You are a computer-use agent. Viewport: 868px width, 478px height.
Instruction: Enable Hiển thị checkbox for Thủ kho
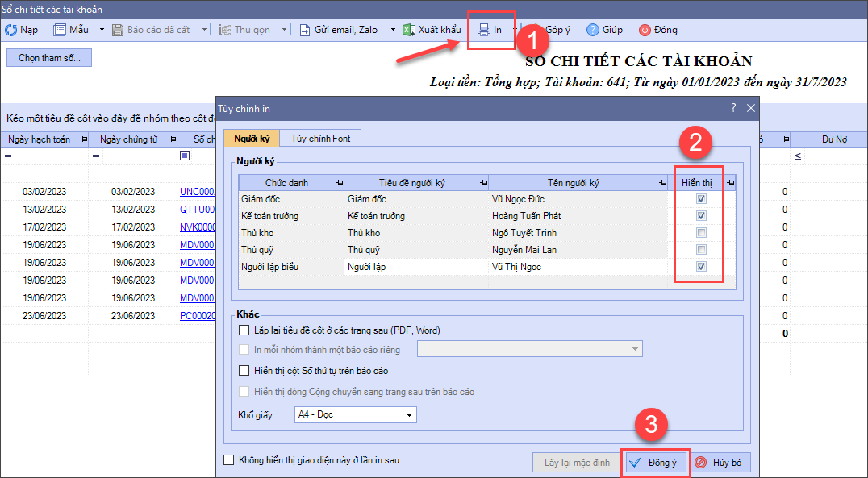click(701, 233)
